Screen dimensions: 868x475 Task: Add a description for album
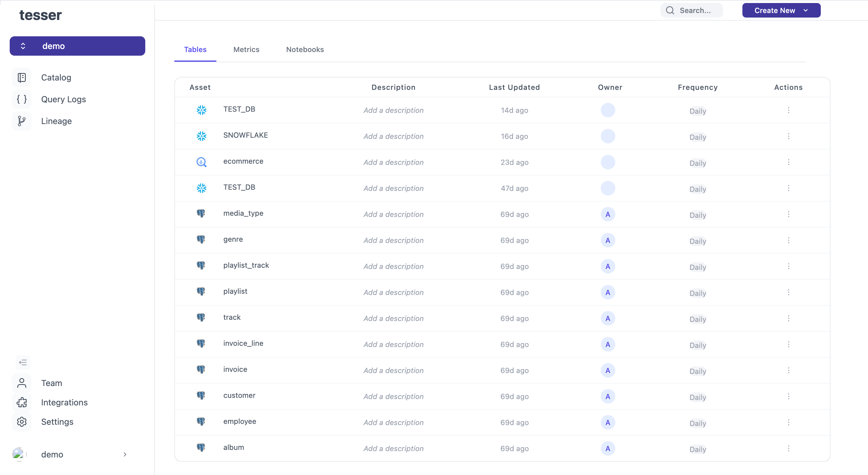(393, 448)
